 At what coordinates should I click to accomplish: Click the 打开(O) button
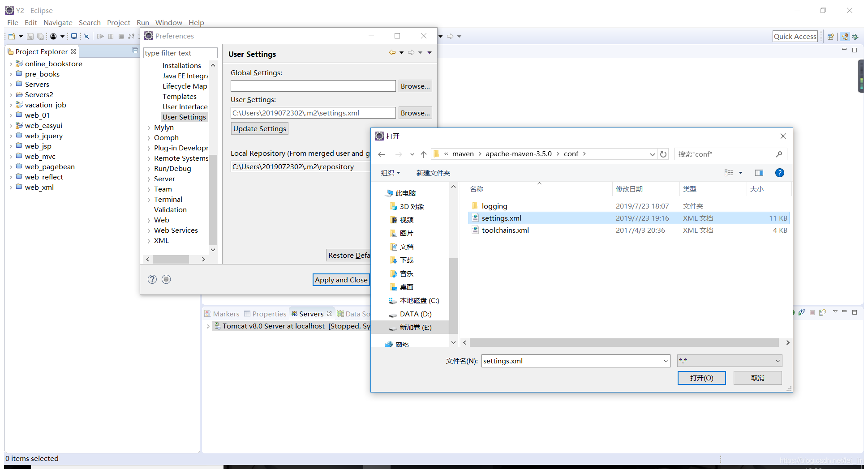coord(701,378)
